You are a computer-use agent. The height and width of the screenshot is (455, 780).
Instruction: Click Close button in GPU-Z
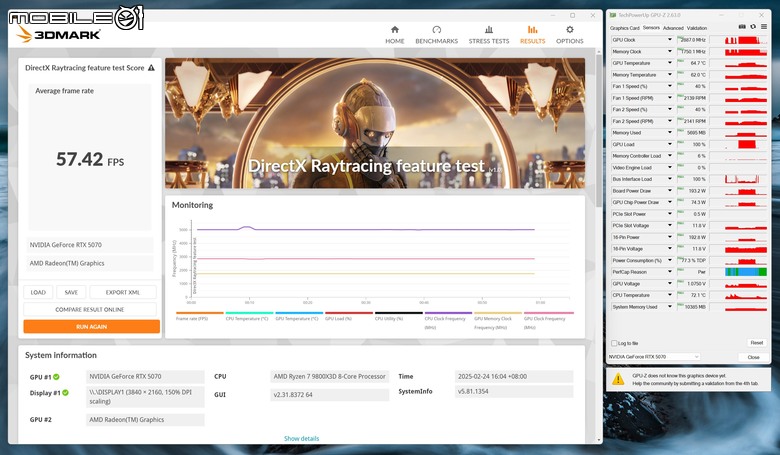point(753,357)
